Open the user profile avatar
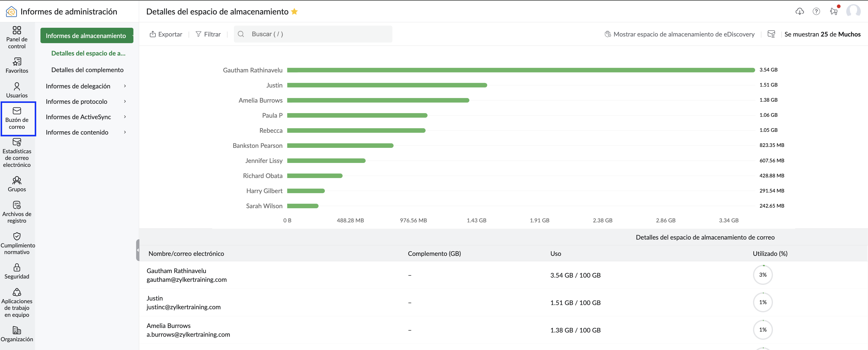This screenshot has width=868, height=350. click(853, 11)
